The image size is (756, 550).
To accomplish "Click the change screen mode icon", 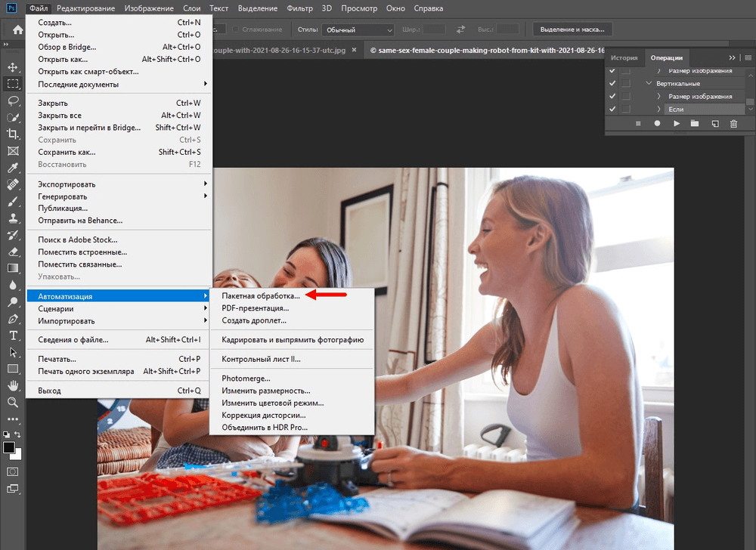I will click(x=13, y=489).
